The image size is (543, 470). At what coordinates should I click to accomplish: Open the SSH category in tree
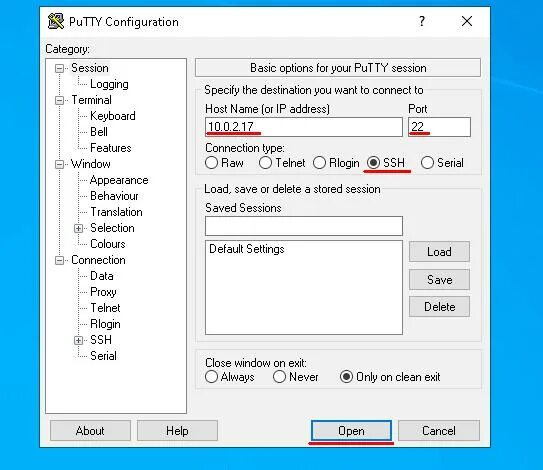[x=101, y=340]
